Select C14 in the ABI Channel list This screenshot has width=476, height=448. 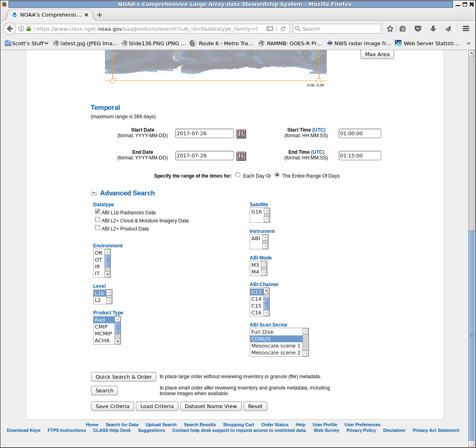click(x=257, y=299)
